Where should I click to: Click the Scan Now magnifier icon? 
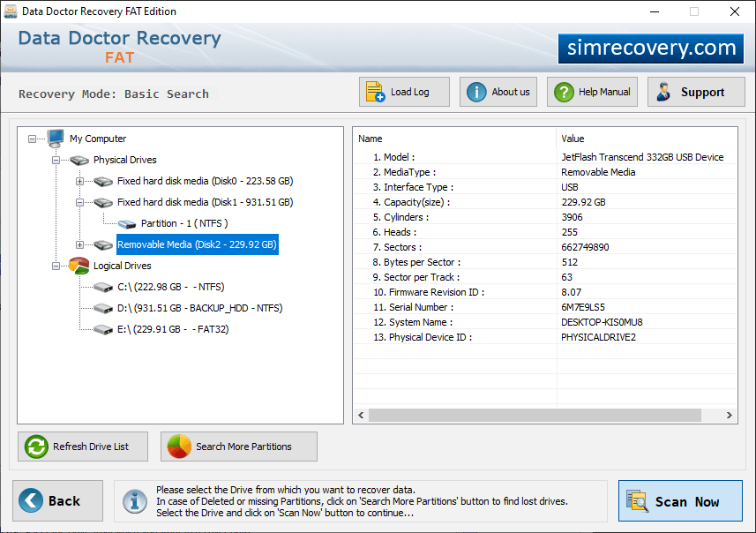point(638,500)
